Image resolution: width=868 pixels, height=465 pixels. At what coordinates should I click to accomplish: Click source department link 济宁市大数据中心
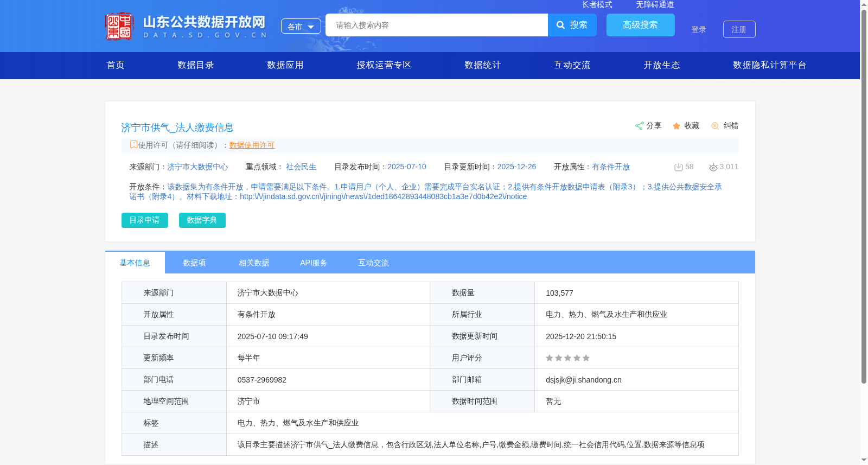click(197, 167)
